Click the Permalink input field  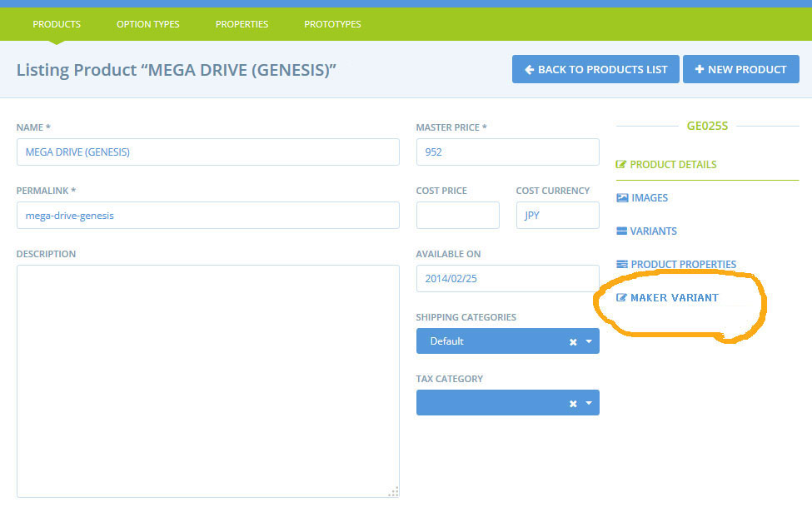coord(207,216)
